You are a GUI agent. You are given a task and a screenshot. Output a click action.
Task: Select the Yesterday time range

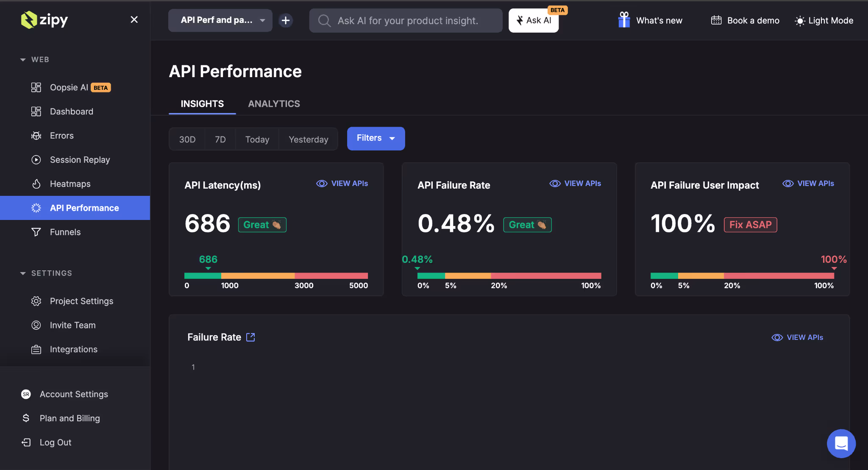[x=308, y=139]
